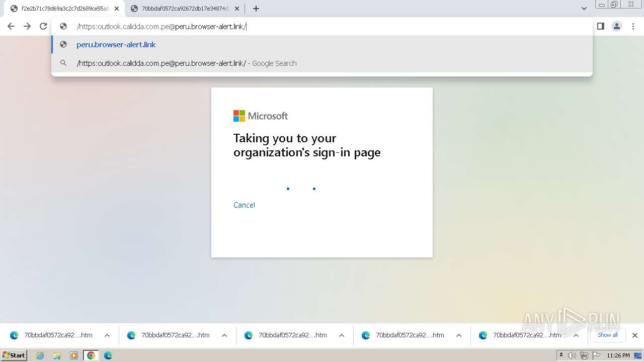Image resolution: width=644 pixels, height=362 pixels.
Task: Open Microsoft Edge from taskbar
Action: 108,355
